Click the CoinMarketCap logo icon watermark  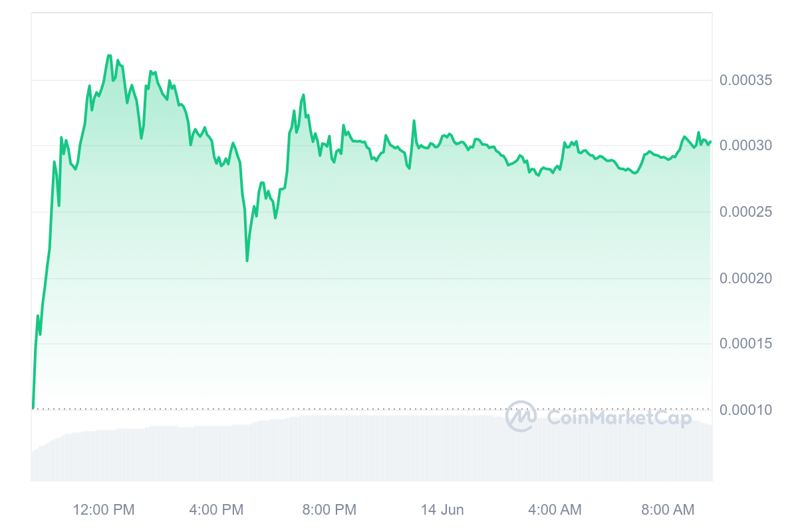click(521, 416)
